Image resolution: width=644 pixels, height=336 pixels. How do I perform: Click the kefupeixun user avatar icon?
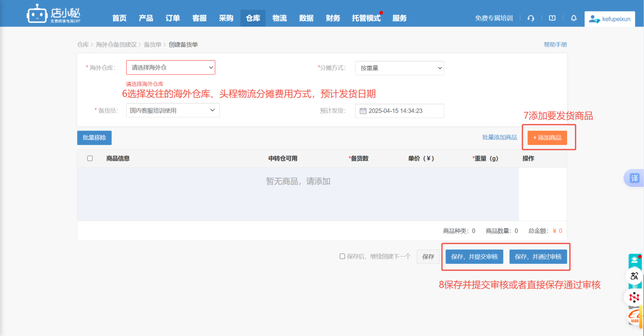coord(593,19)
